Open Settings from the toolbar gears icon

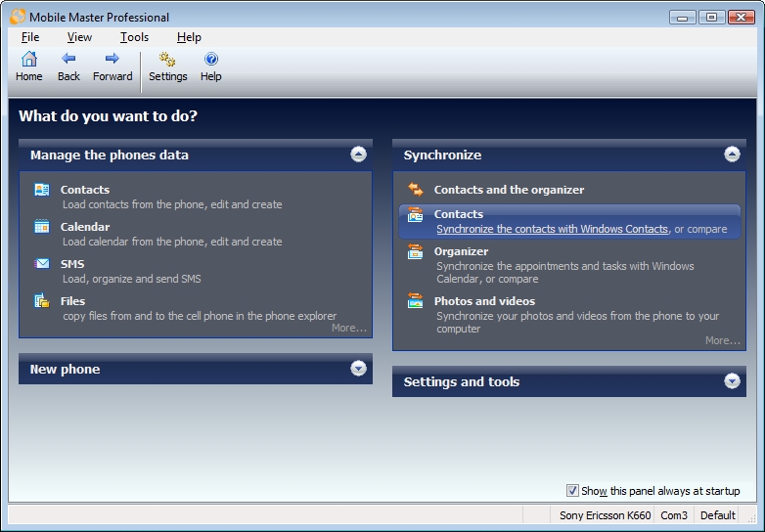pos(167,60)
